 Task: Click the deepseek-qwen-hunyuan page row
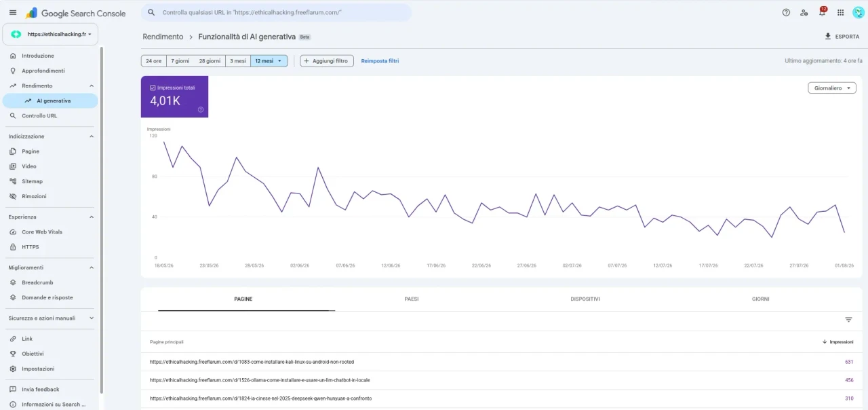pos(501,398)
